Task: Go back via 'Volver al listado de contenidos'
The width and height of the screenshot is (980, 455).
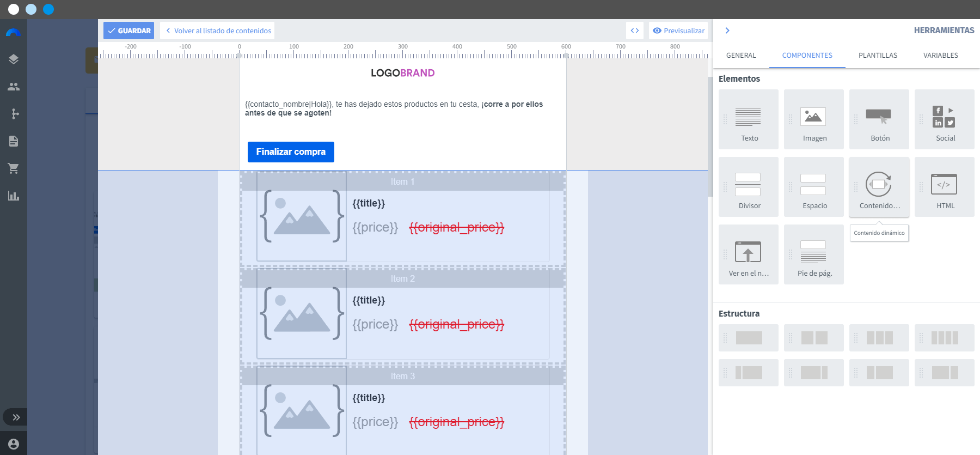Action: click(x=218, y=31)
